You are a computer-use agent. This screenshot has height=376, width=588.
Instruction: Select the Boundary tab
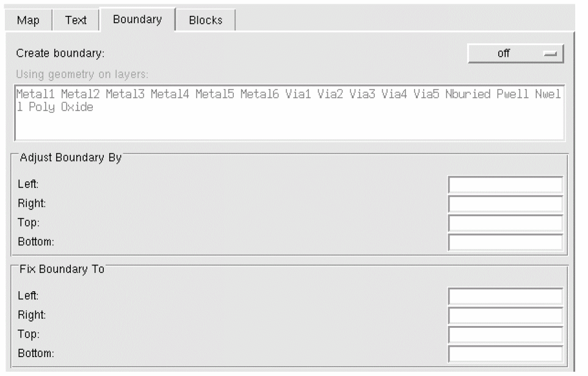pyautogui.click(x=137, y=20)
